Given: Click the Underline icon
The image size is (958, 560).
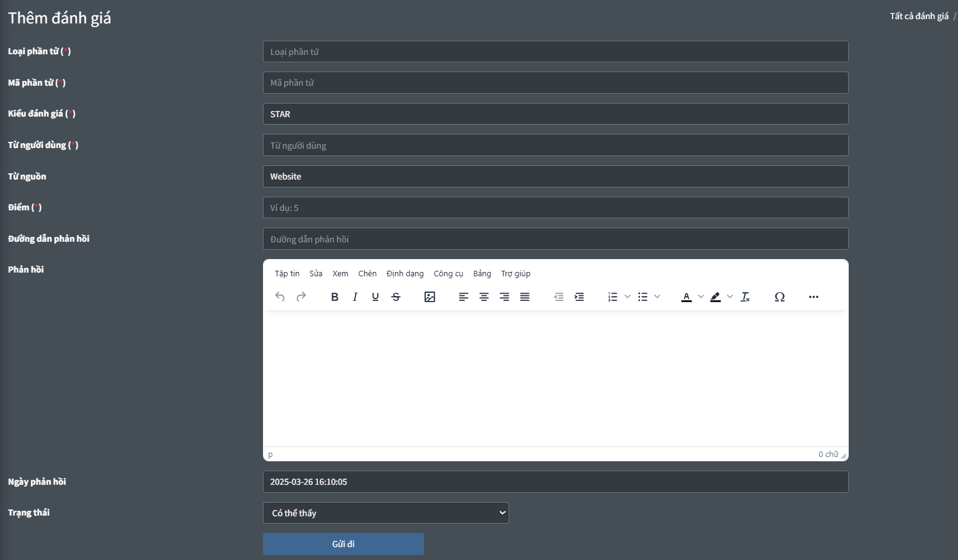Looking at the screenshot, I should [x=375, y=297].
